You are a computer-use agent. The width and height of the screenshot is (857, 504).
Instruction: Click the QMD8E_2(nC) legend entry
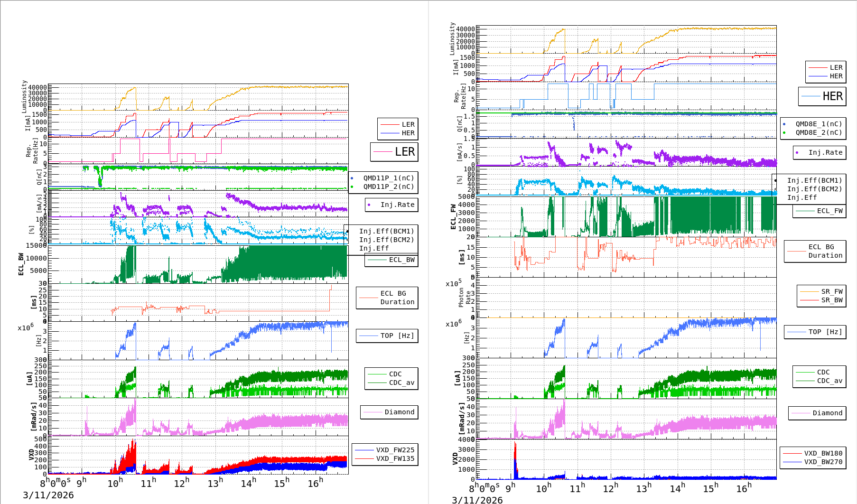pyautogui.click(x=819, y=132)
